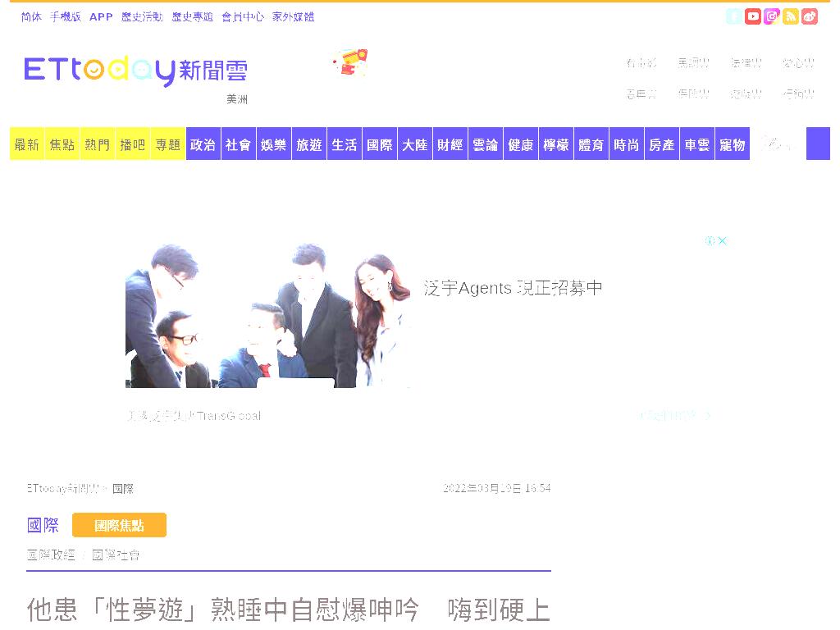
Task: Click the orange 國際焦點 button
Action: (x=119, y=525)
